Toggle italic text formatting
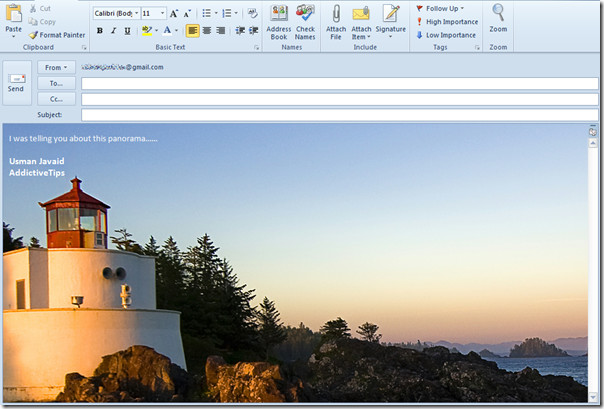The height and width of the screenshot is (409, 604). click(x=113, y=31)
